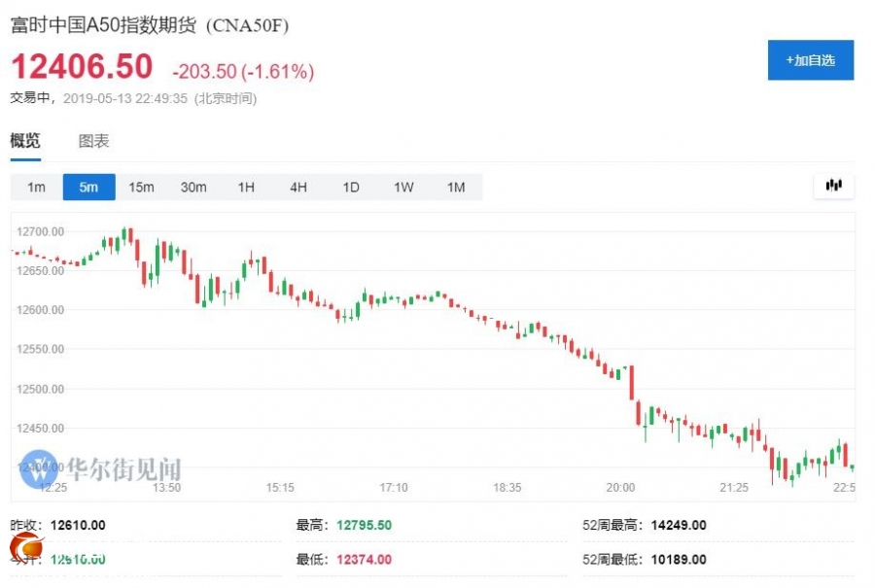
Task: Switch chart to 15m interval
Action: (141, 187)
